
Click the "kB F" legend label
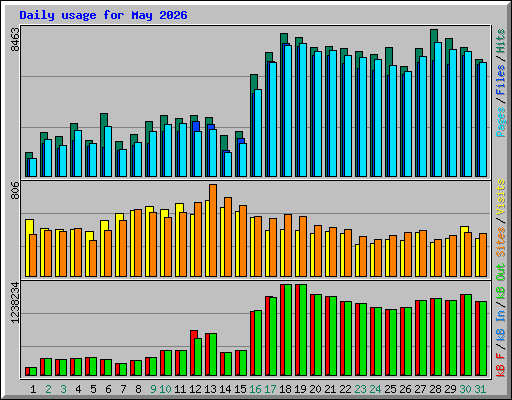click(x=501, y=365)
